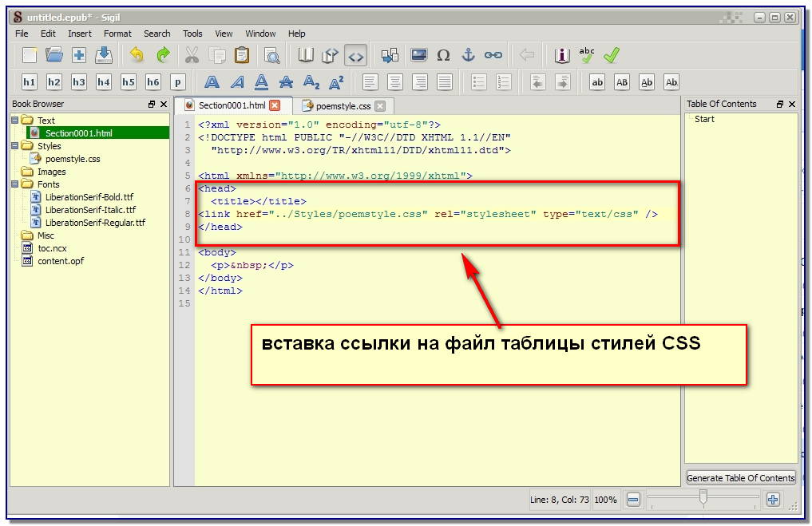Apply Heading 4 style
This screenshot has height=526, width=812.
click(104, 81)
